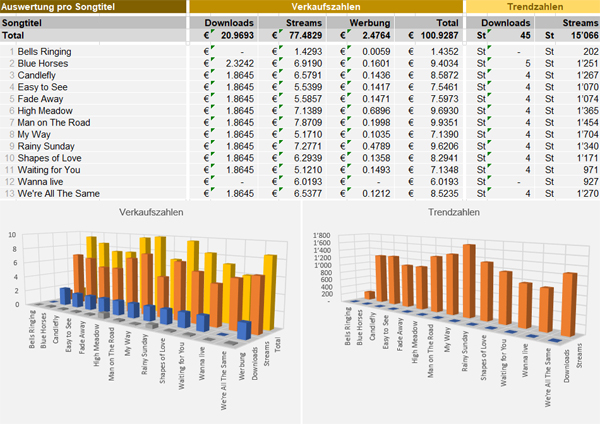
Task: Click the 'Verkaufszahlen' section header
Action: point(326,7)
